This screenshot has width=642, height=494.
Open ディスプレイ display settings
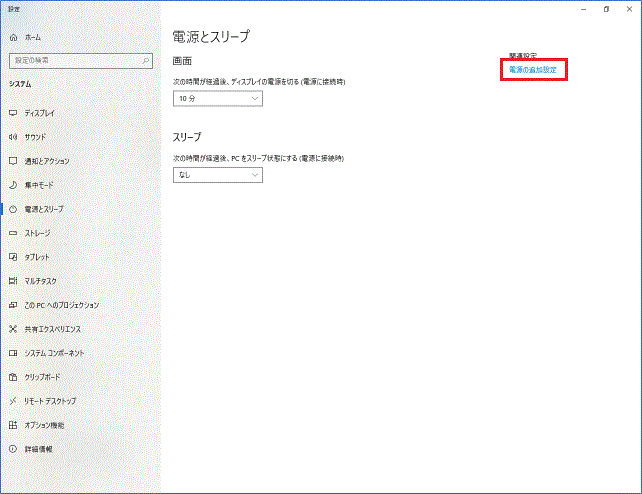(x=40, y=113)
